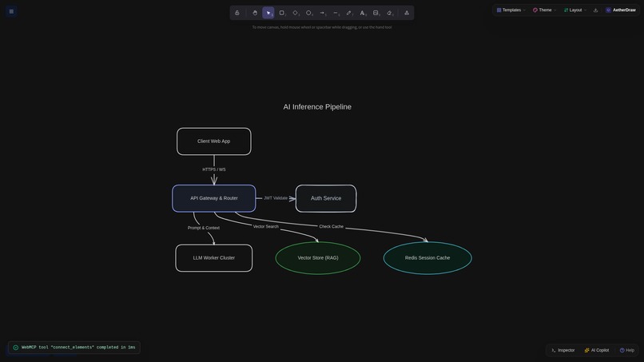Click the connect_elements completed toast
Image resolution: width=644 pixels, height=362 pixels.
pos(74,347)
